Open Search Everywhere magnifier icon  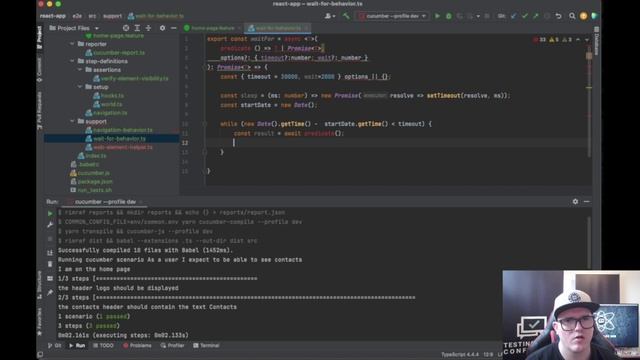(x=572, y=16)
